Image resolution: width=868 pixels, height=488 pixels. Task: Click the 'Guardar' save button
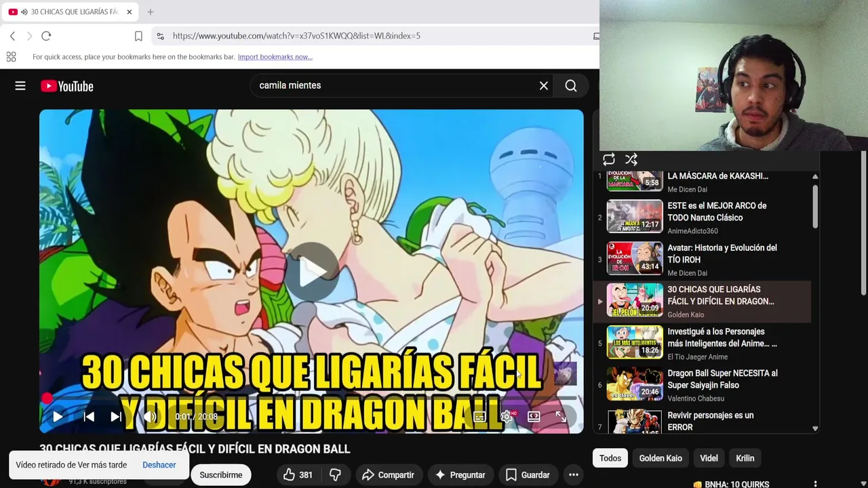[x=528, y=475]
